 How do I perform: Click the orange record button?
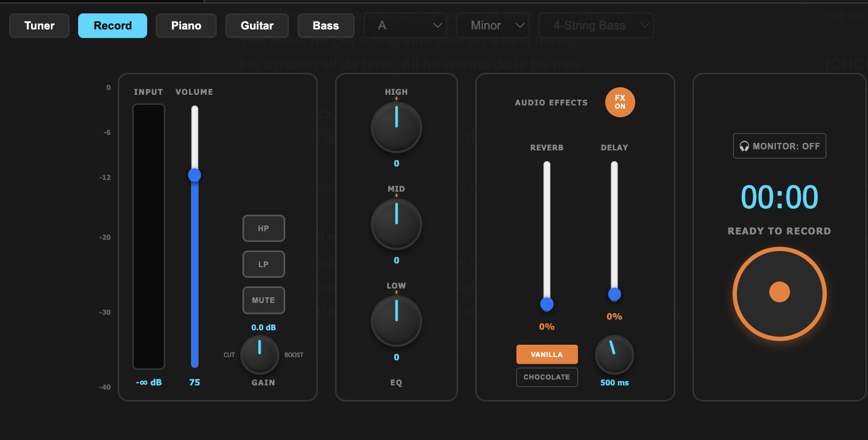(x=779, y=293)
